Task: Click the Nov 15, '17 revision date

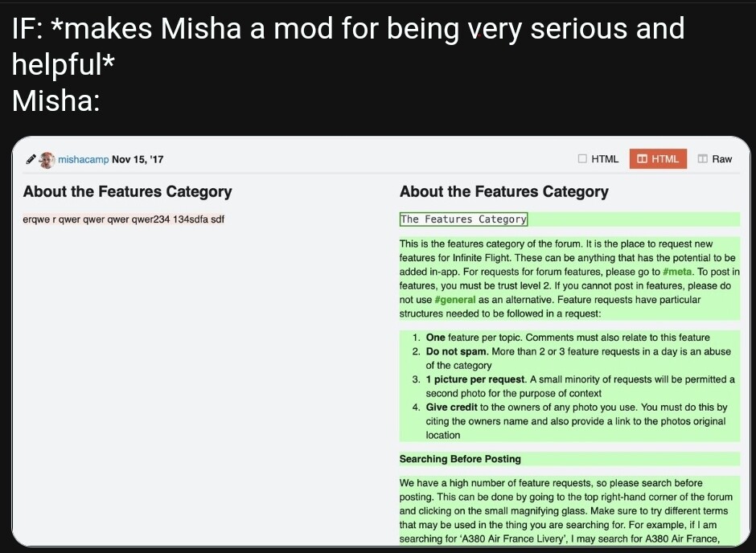Action: (138, 159)
